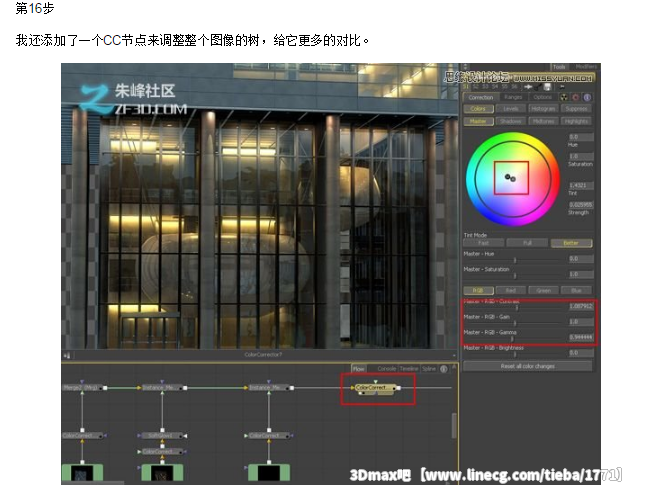
Task: Enable Fast tint mode
Action: point(483,243)
